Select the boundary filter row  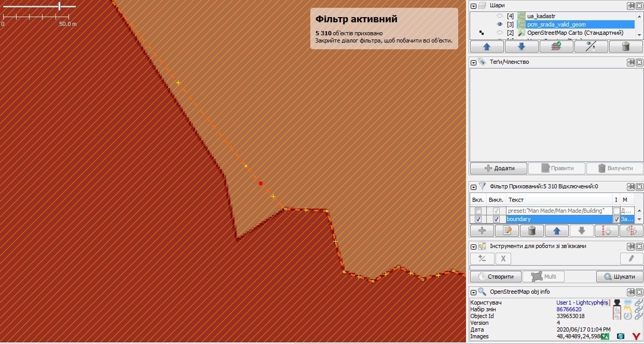559,219
